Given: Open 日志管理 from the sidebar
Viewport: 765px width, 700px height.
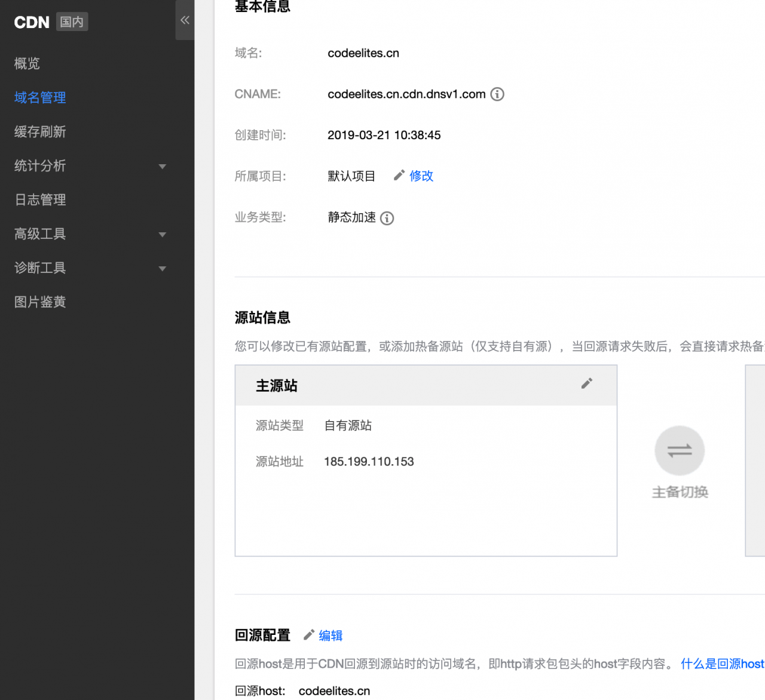Looking at the screenshot, I should tap(39, 199).
